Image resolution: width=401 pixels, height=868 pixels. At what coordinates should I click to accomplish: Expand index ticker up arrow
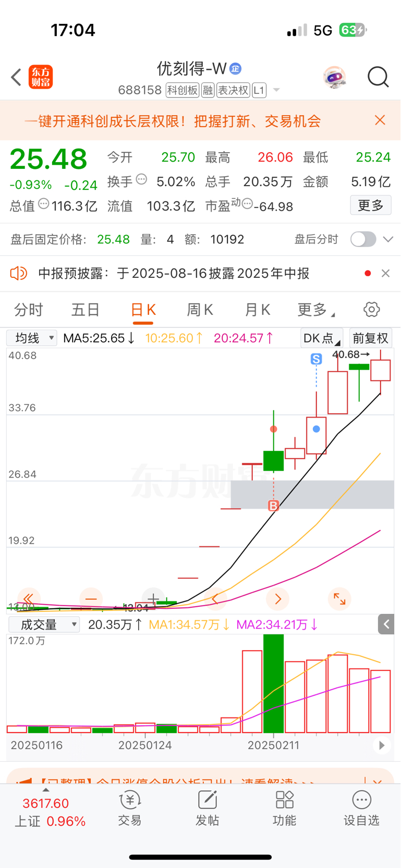[x=46, y=790]
